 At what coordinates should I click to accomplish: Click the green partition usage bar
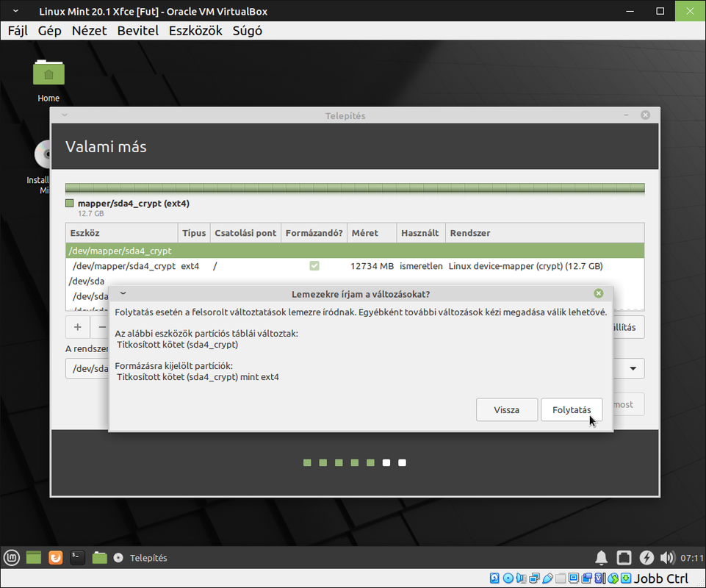pyautogui.click(x=355, y=188)
